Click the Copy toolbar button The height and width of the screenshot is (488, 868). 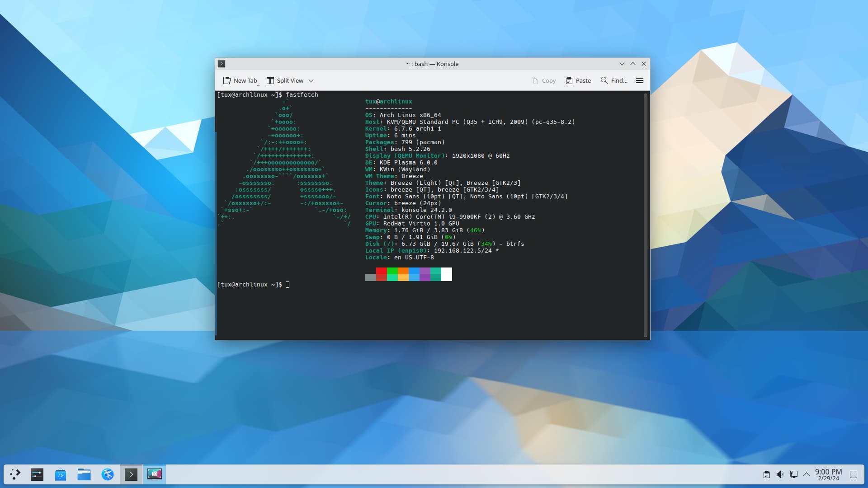tap(543, 80)
